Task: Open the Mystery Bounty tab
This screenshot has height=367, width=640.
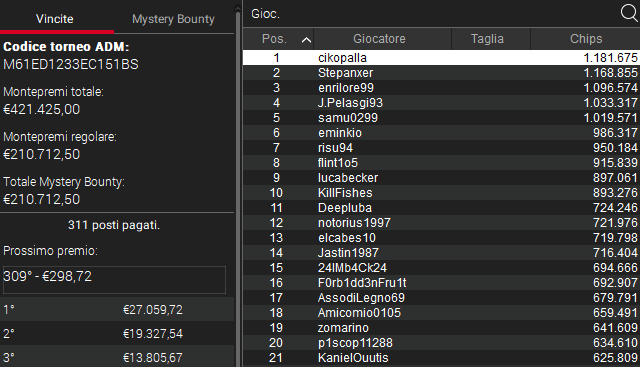Action: coord(173,19)
